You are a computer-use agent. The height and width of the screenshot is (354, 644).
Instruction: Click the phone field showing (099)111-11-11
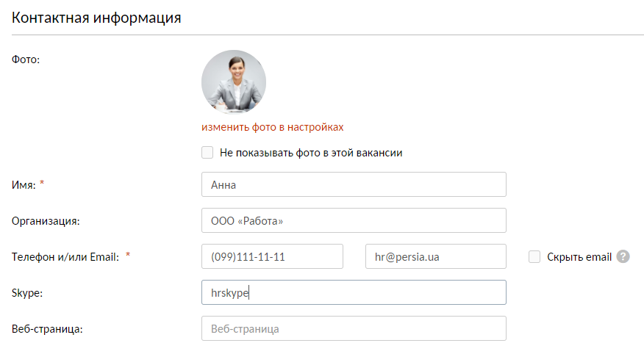272,256
